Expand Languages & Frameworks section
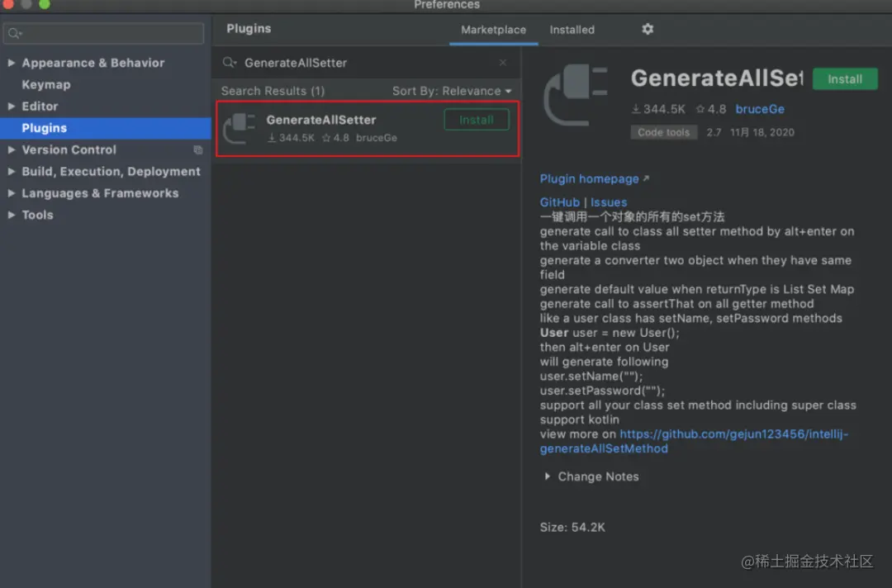892x588 pixels. click(11, 193)
